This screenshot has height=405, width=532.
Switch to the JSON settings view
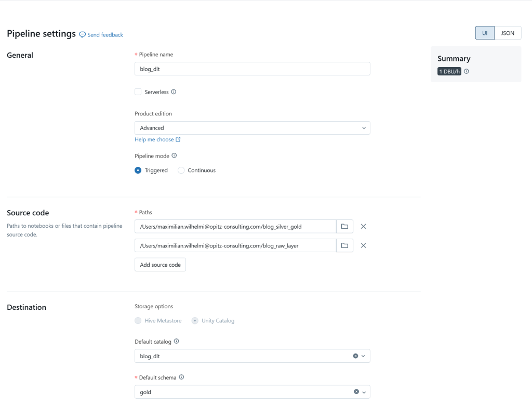click(x=507, y=33)
